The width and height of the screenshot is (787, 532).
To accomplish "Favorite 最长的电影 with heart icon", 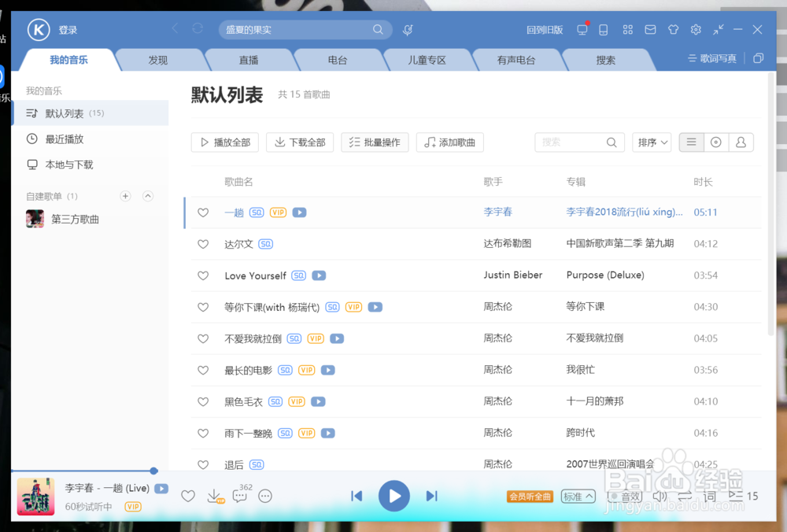I will pos(203,370).
